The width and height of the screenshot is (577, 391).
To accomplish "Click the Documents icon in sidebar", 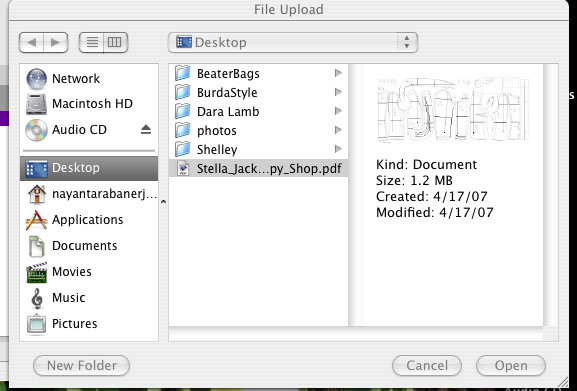I will pos(37,246).
